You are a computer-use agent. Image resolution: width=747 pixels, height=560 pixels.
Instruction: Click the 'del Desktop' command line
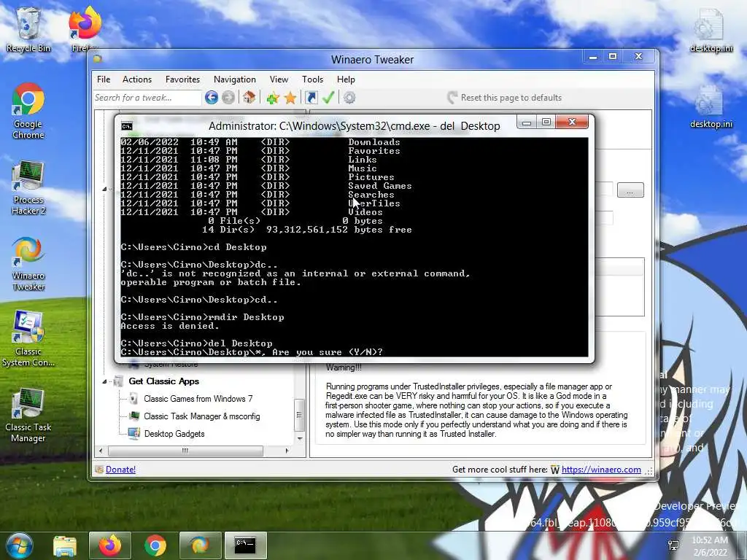(197, 343)
